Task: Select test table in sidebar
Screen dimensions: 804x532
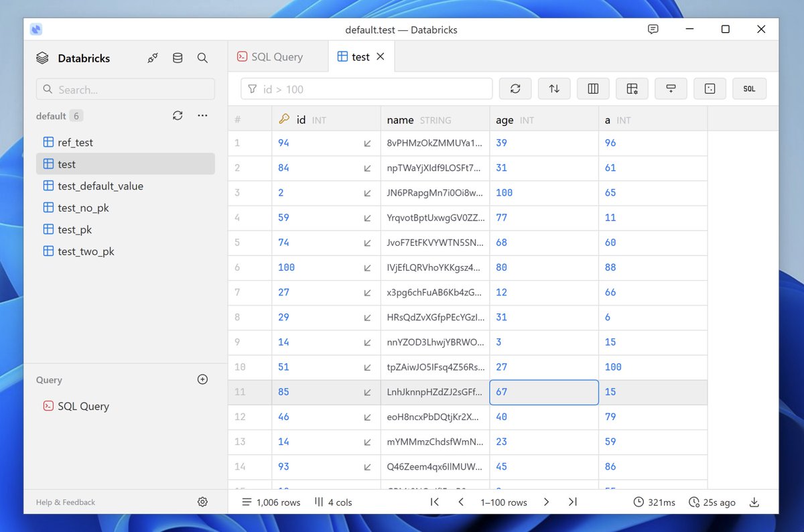Action: 125,164
